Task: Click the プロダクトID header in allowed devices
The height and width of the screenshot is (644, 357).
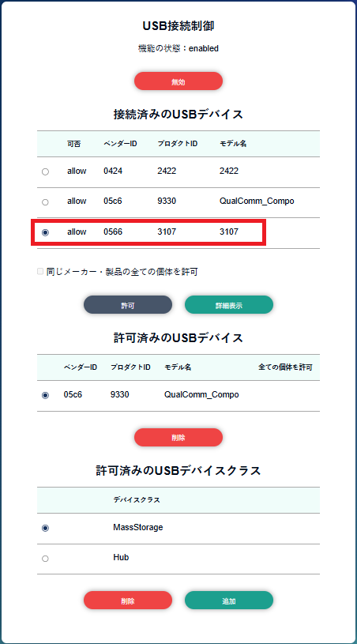Action: coord(130,367)
